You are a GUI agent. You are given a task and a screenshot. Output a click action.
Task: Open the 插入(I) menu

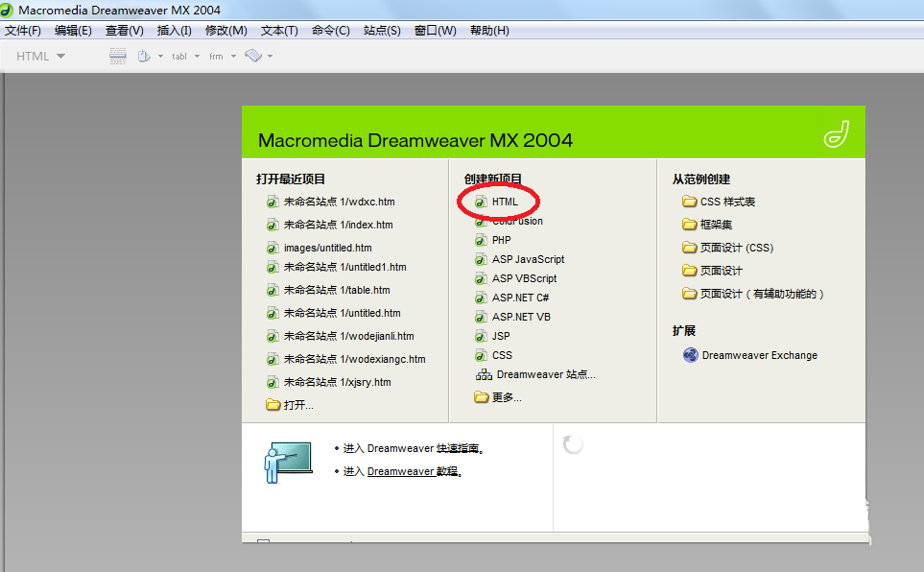175,31
